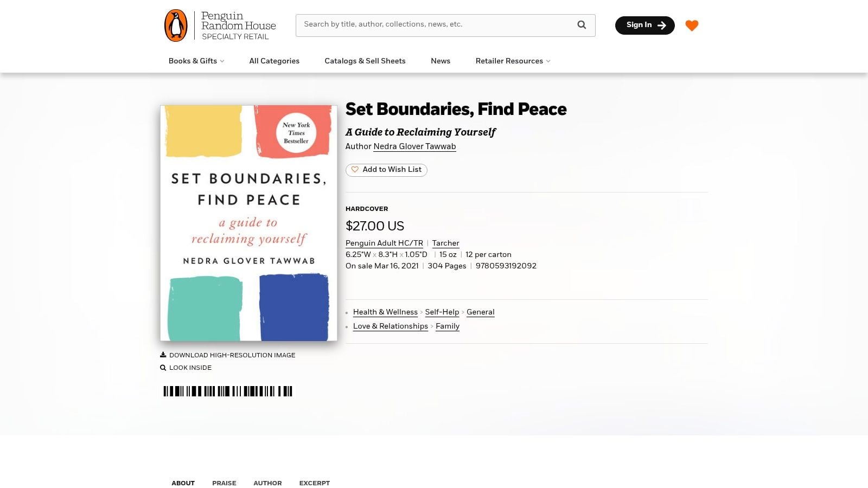Viewport: 868px width, 488px height.
Task: Click the 12 per carton text
Action: (x=488, y=255)
